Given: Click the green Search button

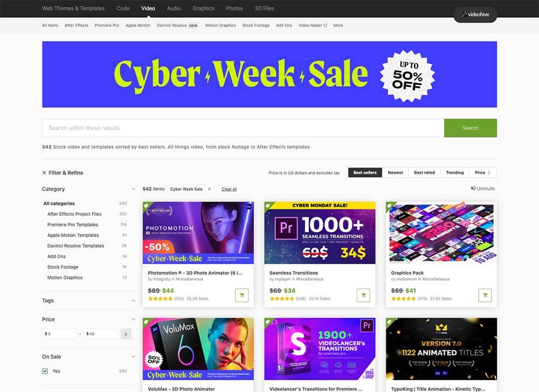Looking at the screenshot, I should coord(470,128).
